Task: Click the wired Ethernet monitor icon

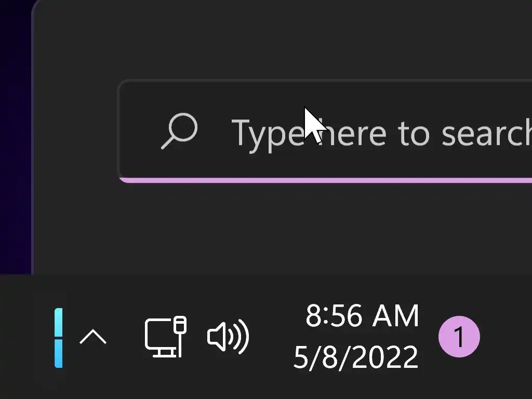Action: tap(165, 337)
